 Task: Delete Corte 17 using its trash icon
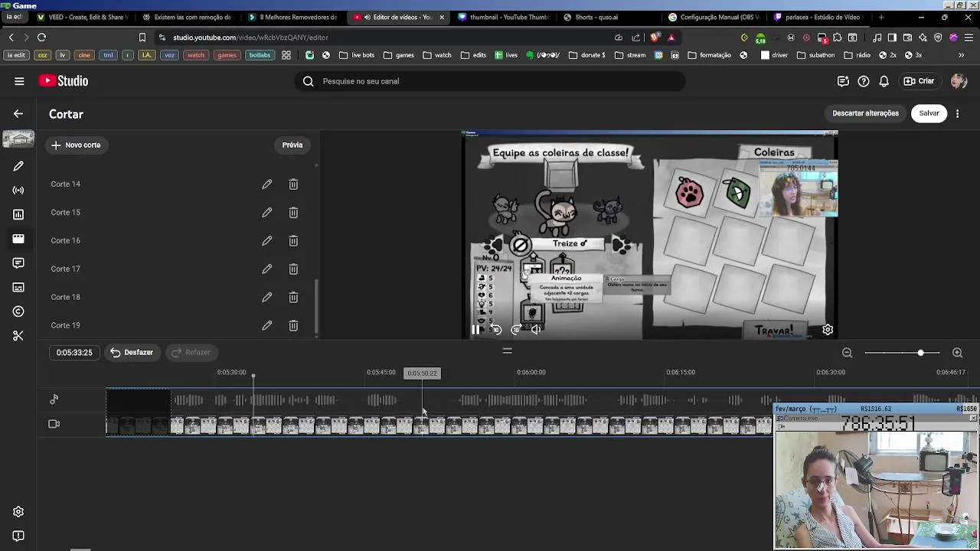[x=293, y=269]
